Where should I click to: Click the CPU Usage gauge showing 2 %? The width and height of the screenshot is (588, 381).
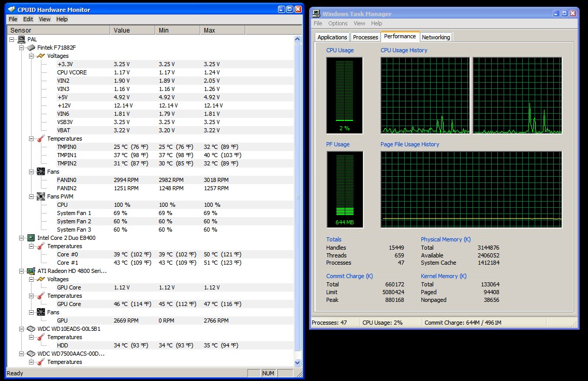coord(344,96)
